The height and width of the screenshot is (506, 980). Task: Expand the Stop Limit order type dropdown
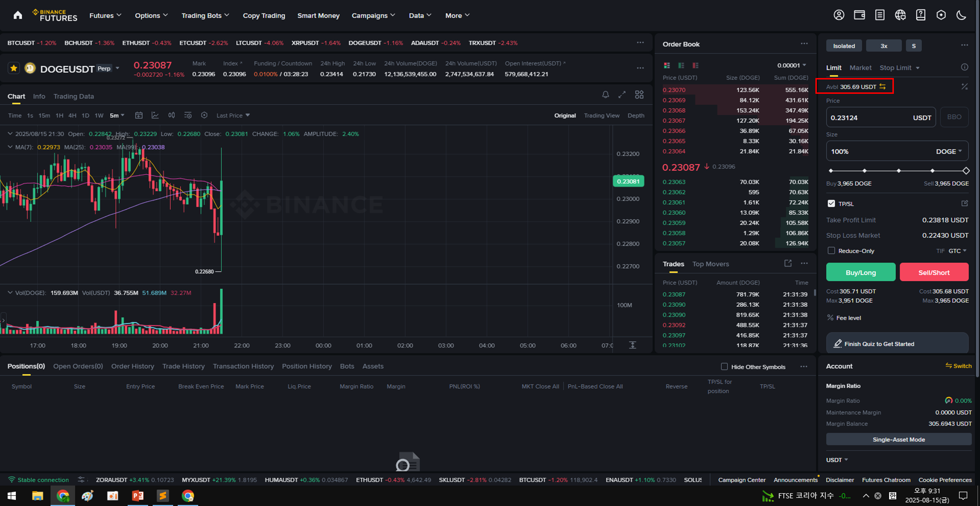900,67
